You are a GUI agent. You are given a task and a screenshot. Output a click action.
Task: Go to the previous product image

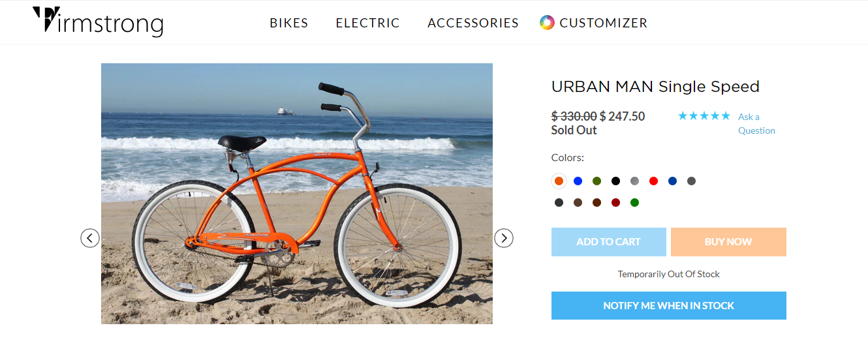pyautogui.click(x=90, y=238)
